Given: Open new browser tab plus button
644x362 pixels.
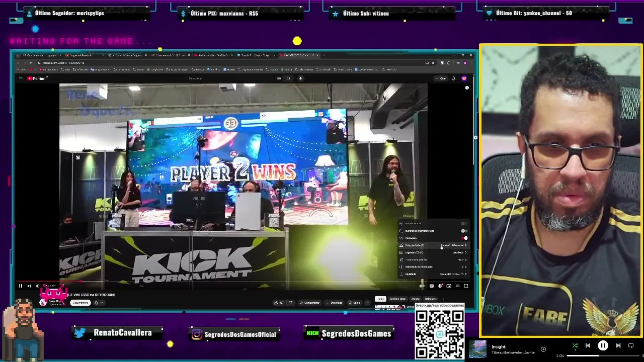Looking at the screenshot, I should pos(324,55).
